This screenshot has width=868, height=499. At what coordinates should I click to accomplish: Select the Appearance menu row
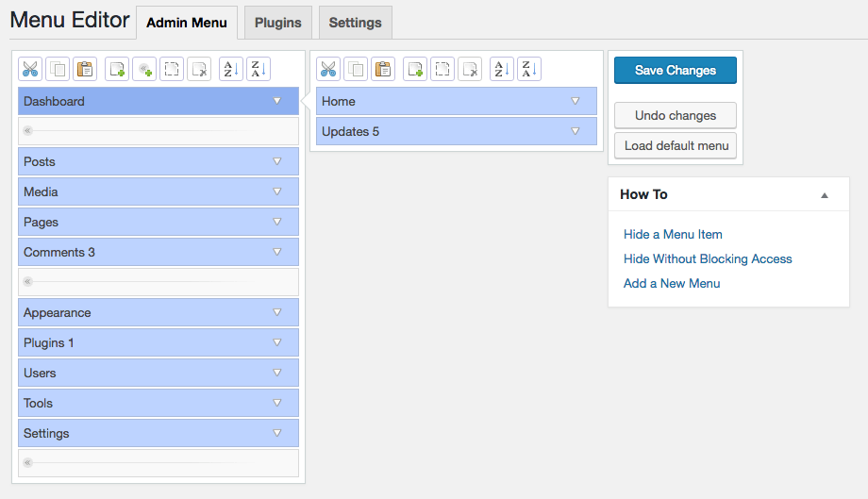159,312
